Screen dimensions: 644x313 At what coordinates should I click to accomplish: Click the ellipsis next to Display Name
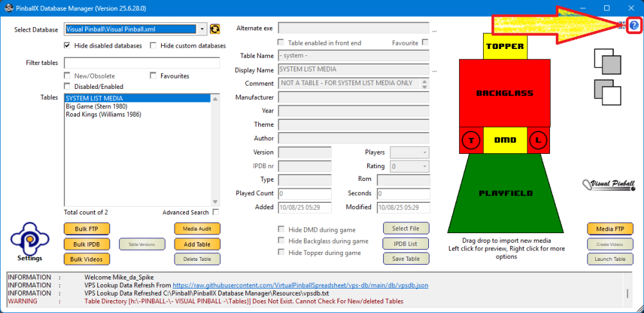click(435, 71)
